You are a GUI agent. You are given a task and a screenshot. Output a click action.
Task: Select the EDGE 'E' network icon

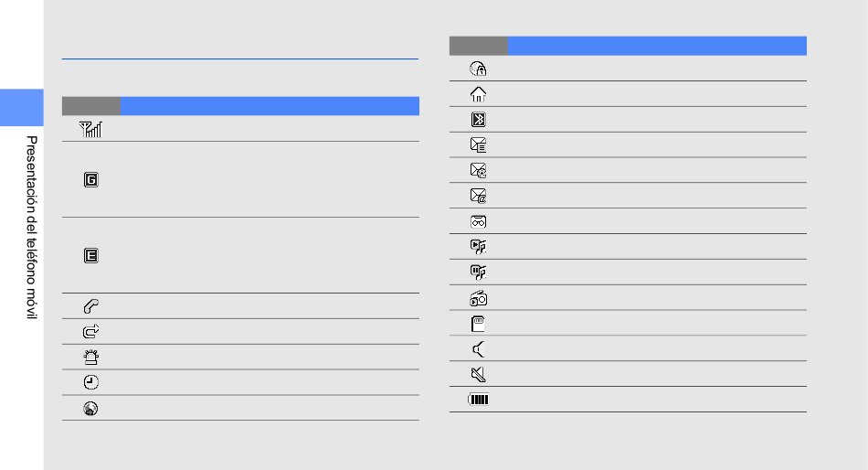90,255
